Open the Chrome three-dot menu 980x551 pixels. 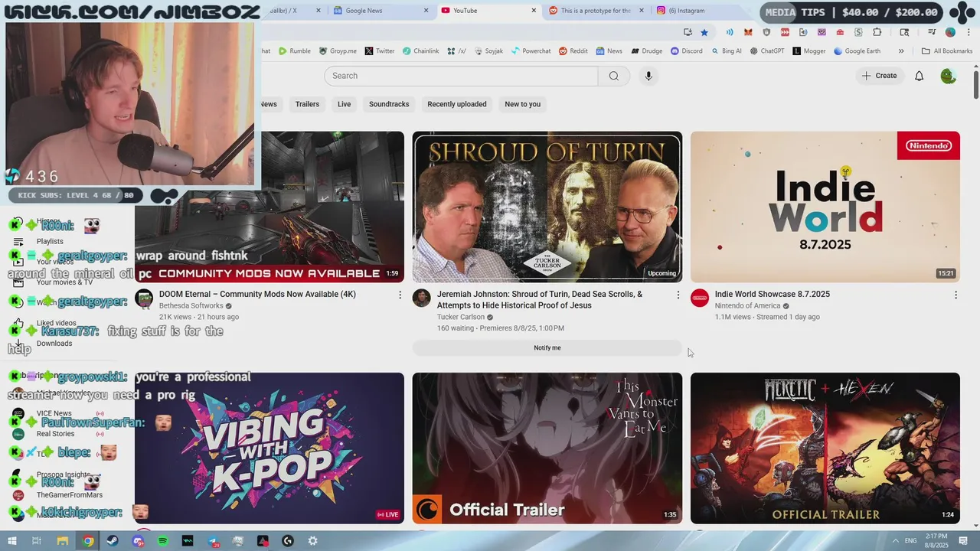click(x=969, y=32)
